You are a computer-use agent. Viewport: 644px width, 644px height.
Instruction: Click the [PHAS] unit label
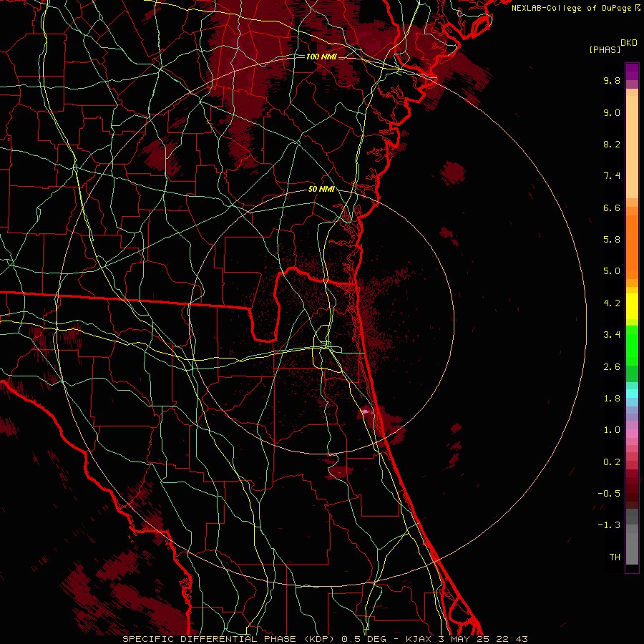[x=605, y=49]
